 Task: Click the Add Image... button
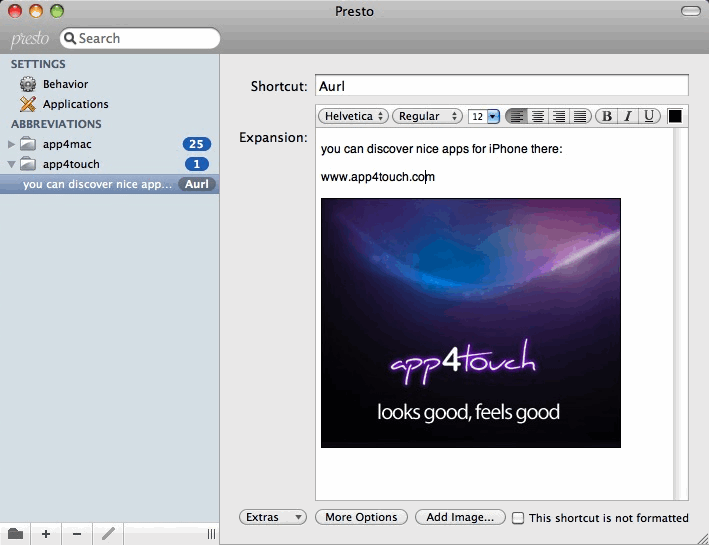coord(460,517)
